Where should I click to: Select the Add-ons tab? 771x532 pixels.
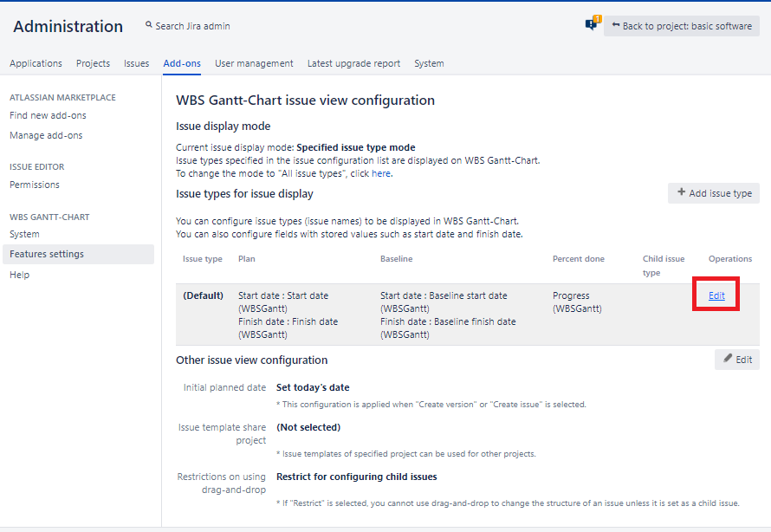[182, 63]
